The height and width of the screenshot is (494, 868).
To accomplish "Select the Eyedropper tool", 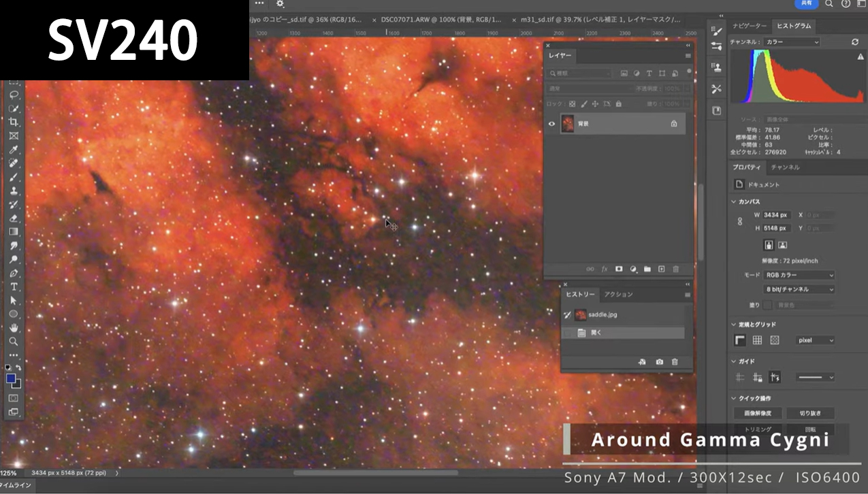I will [13, 149].
